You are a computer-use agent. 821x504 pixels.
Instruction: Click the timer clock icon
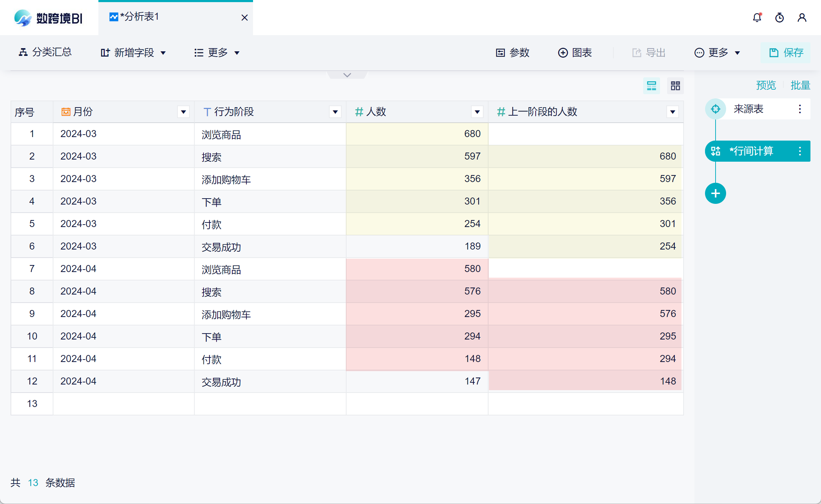[x=780, y=18]
